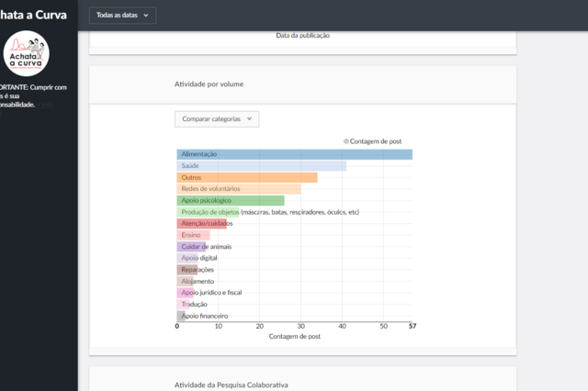This screenshot has height=391, width=588.
Task: Select the orange Outros bar
Action: [246, 177]
